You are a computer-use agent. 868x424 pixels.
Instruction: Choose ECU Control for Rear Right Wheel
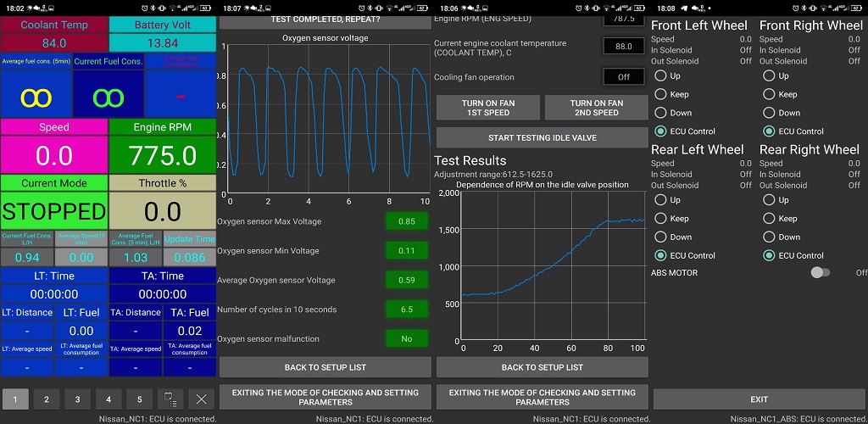point(769,255)
